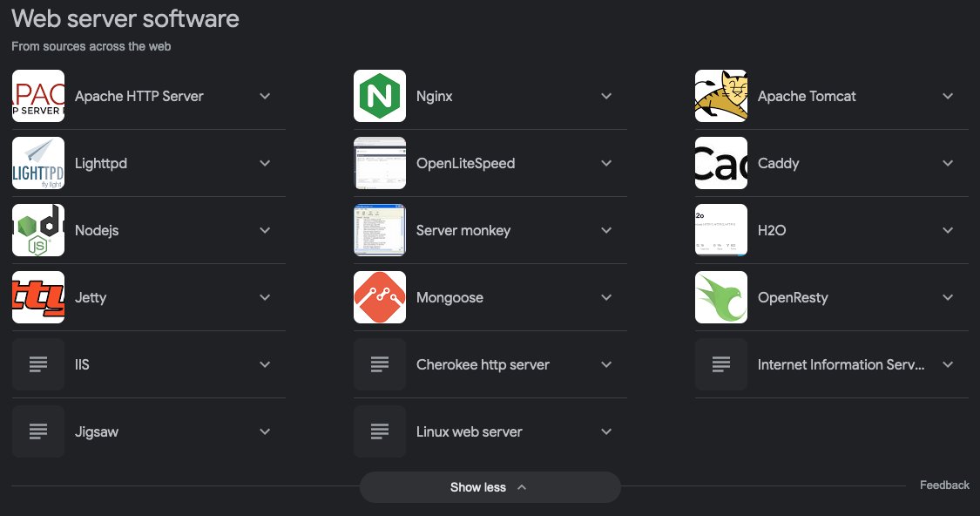This screenshot has height=516, width=980.
Task: Select the Jigsaw label
Action: coord(97,432)
